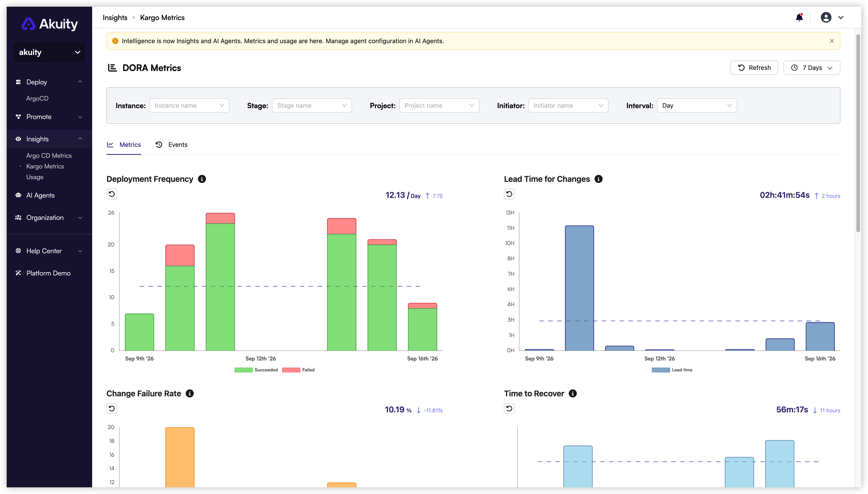Open Platform Demo in the sidebar
This screenshot has width=868, height=494.
[x=49, y=273]
